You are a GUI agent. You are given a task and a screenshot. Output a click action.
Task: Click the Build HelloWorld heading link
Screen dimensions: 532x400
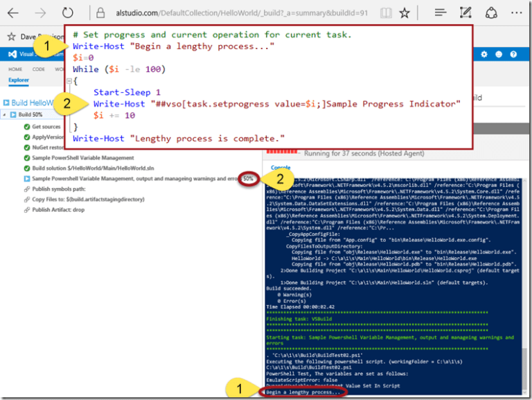[x=33, y=103]
